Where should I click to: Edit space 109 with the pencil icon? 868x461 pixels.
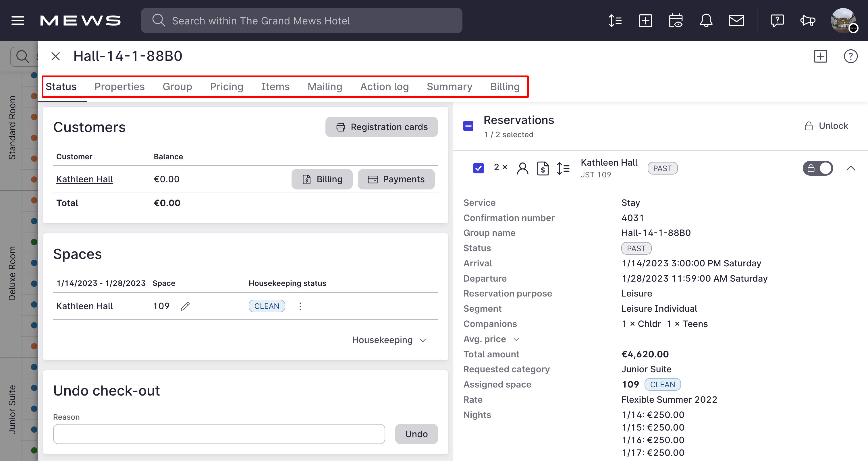pyautogui.click(x=185, y=306)
